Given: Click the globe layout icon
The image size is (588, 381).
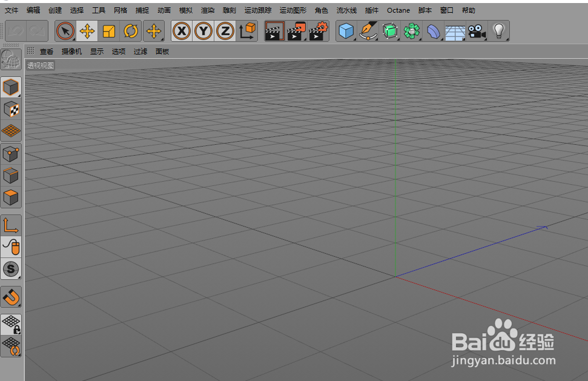Looking at the screenshot, I should click(11, 59).
